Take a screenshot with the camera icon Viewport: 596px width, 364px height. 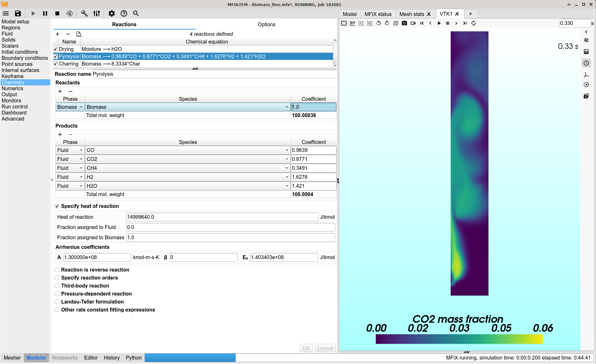[x=404, y=23]
